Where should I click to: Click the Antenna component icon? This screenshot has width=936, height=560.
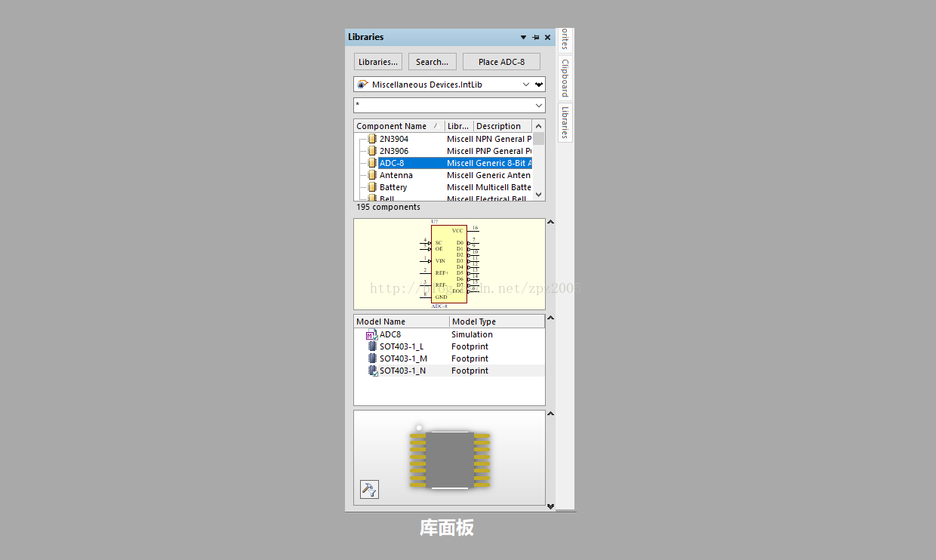click(x=372, y=175)
